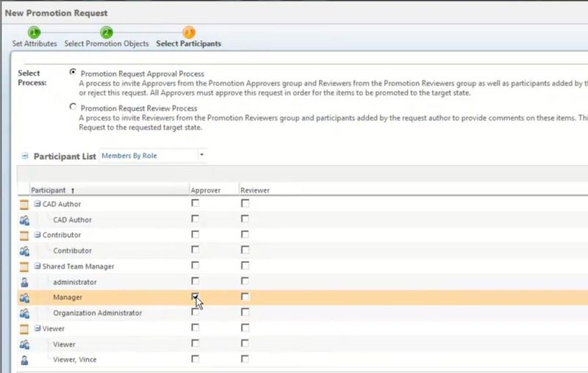588x373 pixels.
Task: Check Reviewer box for administrator
Action: [245, 281]
